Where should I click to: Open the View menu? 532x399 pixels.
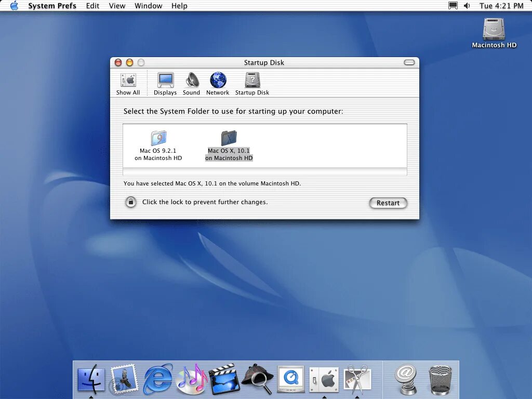coord(117,6)
